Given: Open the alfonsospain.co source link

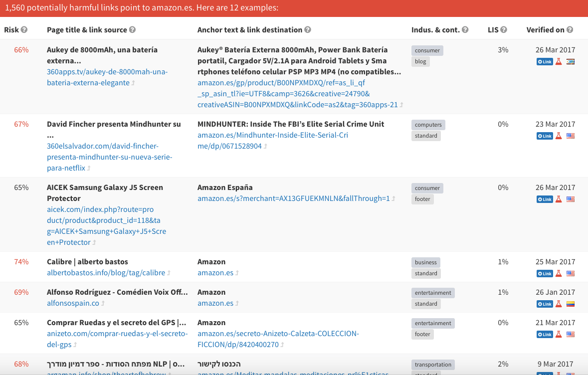Looking at the screenshot, I should [73, 303].
